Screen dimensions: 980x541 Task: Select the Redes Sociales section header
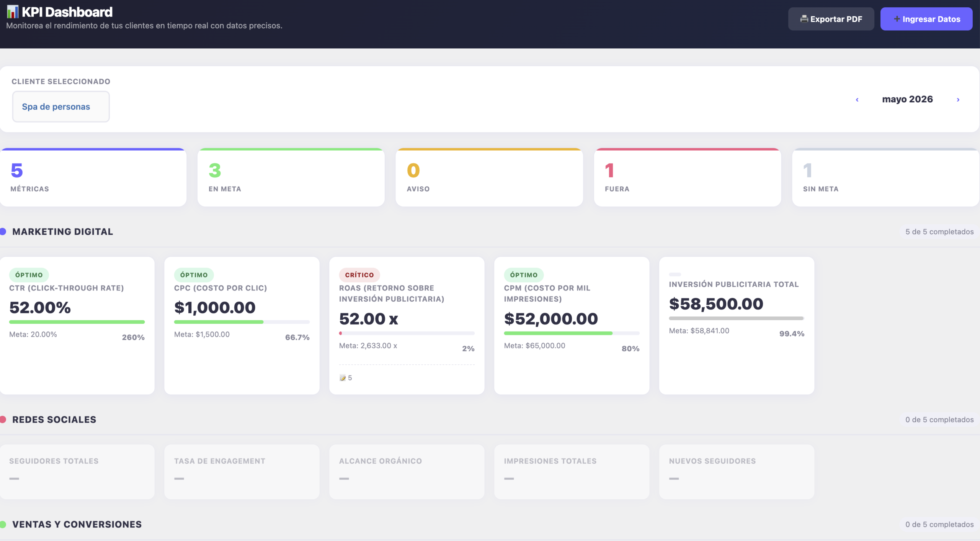(54, 420)
